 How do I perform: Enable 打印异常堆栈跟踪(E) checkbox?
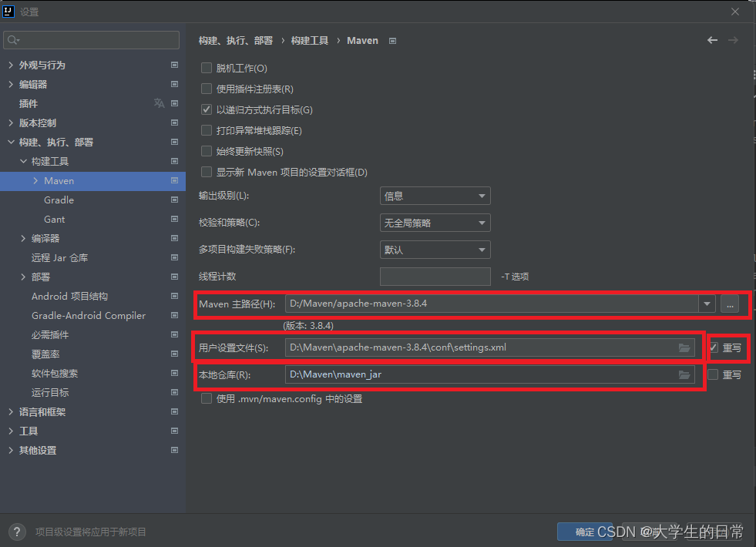click(x=207, y=130)
